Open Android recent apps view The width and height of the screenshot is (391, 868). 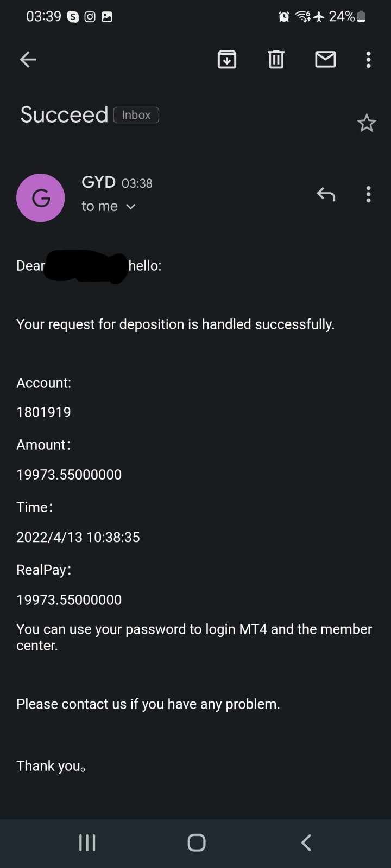tap(87, 843)
